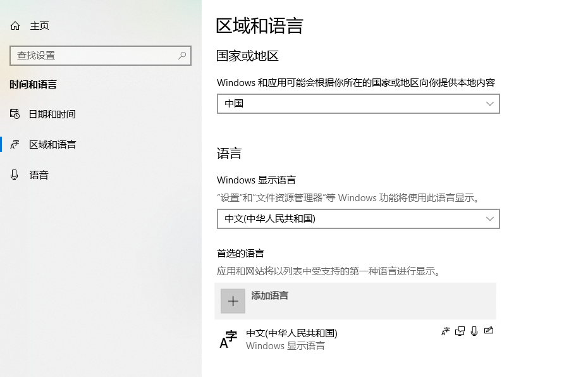588x377 pixels.
Task: Click the microphone icon next to 语音
Action: click(x=14, y=175)
